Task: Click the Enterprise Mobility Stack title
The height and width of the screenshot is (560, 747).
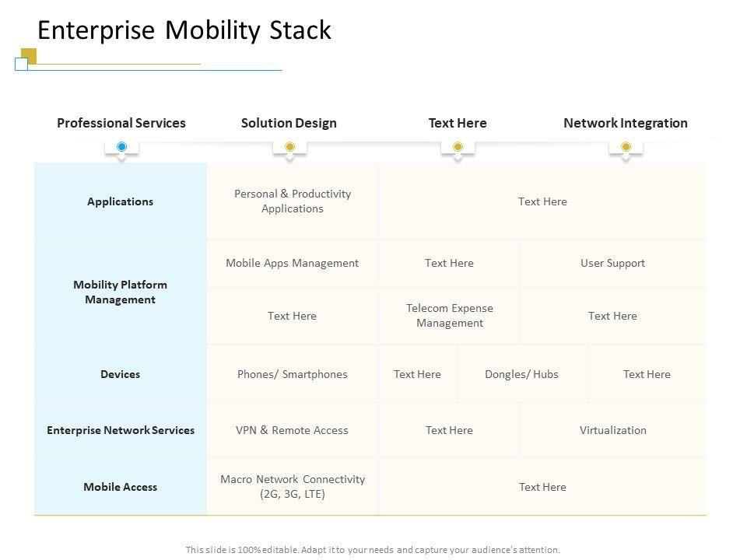Action: [x=184, y=30]
